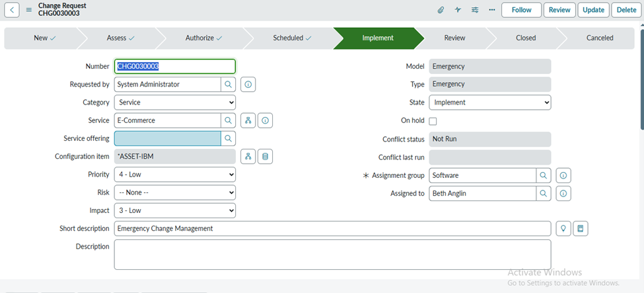Select the Authorize stage
The width and height of the screenshot is (644, 293).
[203, 38]
